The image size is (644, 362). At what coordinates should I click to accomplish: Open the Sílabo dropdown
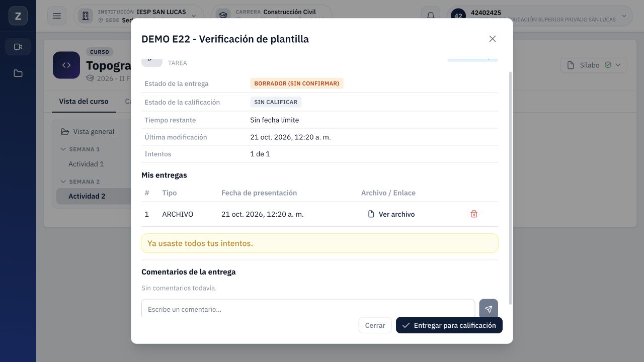tap(594, 65)
